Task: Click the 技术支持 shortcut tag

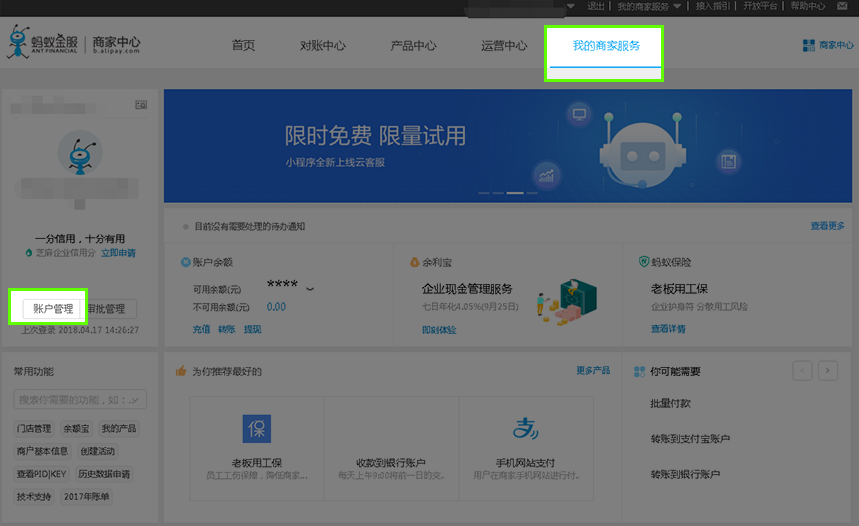Action: click(x=33, y=496)
